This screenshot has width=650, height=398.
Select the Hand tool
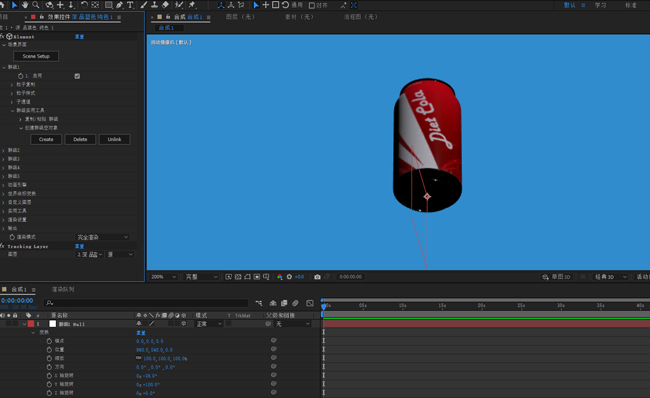[25, 5]
